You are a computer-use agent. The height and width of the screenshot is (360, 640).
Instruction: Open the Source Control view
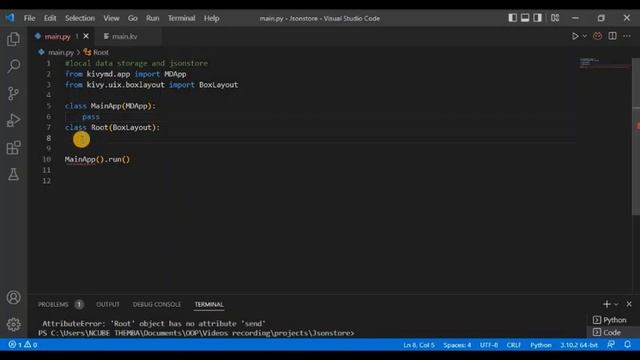(x=13, y=93)
